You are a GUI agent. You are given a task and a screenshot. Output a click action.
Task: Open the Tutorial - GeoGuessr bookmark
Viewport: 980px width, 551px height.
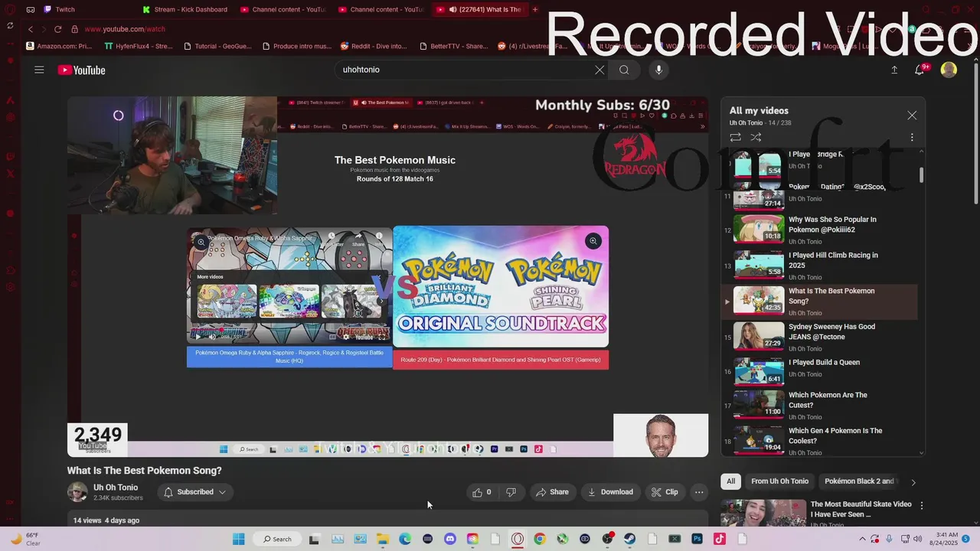(x=217, y=46)
